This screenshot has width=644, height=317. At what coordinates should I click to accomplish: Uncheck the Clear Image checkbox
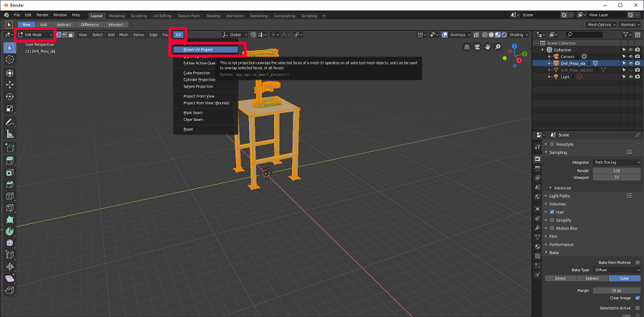coord(638,298)
